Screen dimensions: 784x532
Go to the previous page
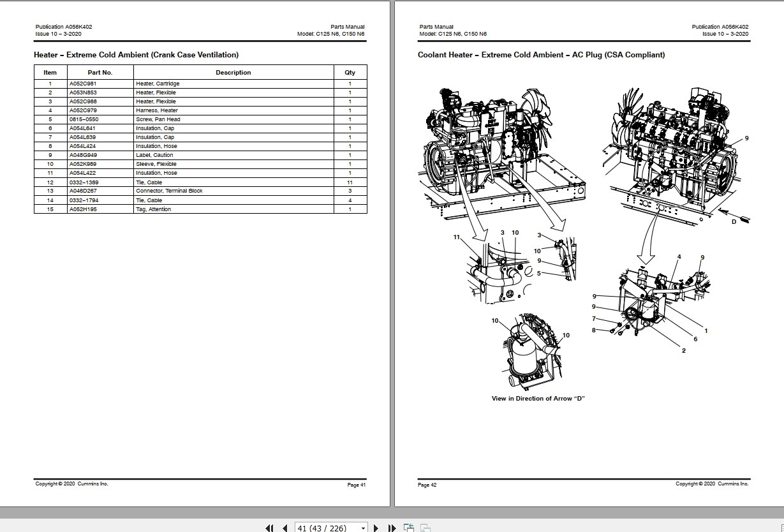(285, 528)
